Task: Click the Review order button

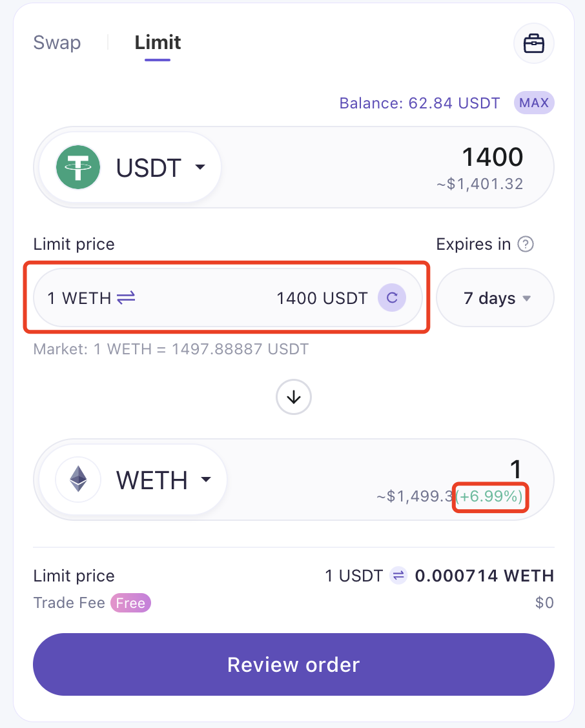Action: [294, 664]
